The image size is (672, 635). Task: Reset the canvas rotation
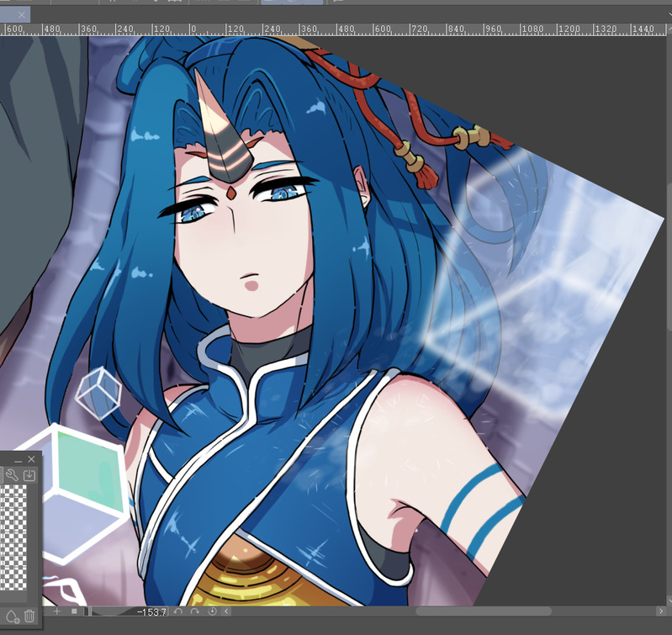[x=212, y=611]
